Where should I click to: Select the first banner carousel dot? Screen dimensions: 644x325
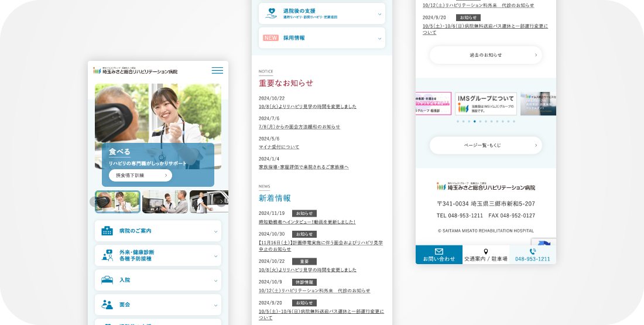(x=457, y=121)
